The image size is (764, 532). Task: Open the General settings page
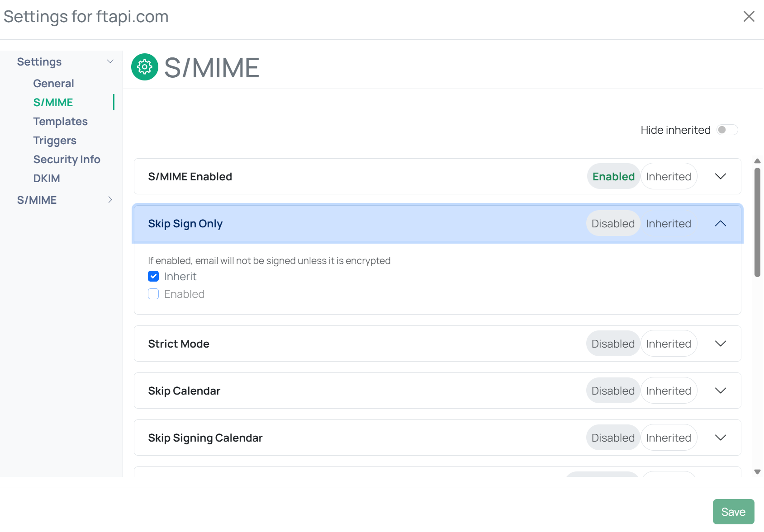(x=53, y=84)
